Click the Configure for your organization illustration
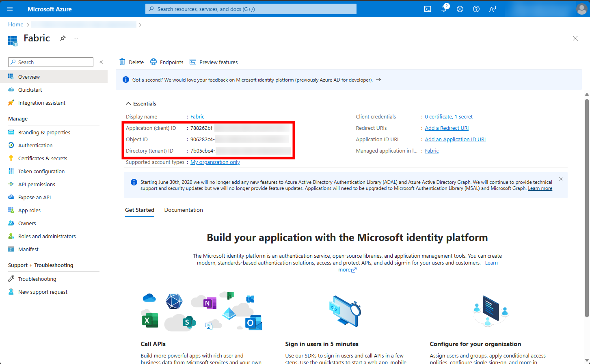The height and width of the screenshot is (364, 590). click(x=491, y=311)
